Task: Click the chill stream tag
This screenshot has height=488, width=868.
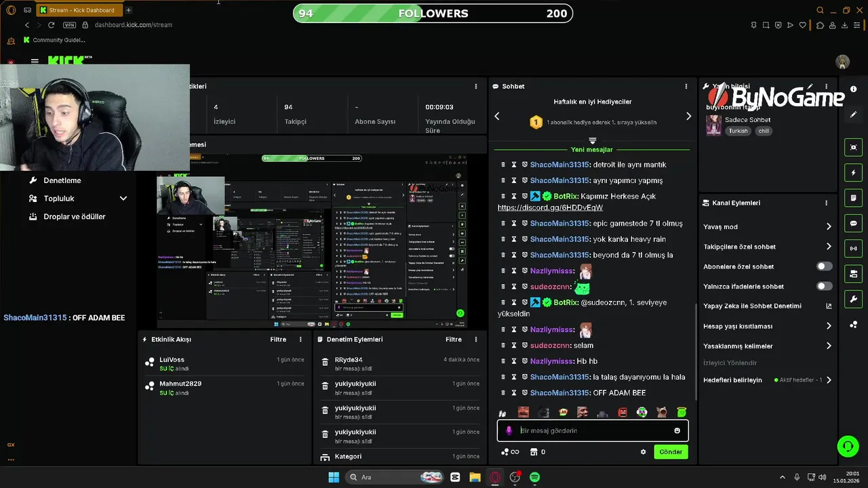Action: 764,131
